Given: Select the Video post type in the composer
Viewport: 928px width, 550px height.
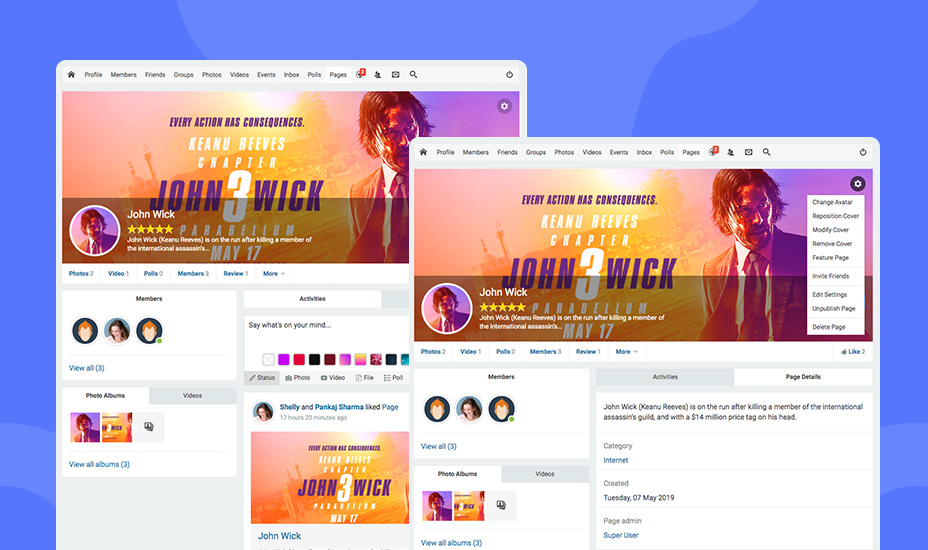Looking at the screenshot, I should click(x=333, y=378).
